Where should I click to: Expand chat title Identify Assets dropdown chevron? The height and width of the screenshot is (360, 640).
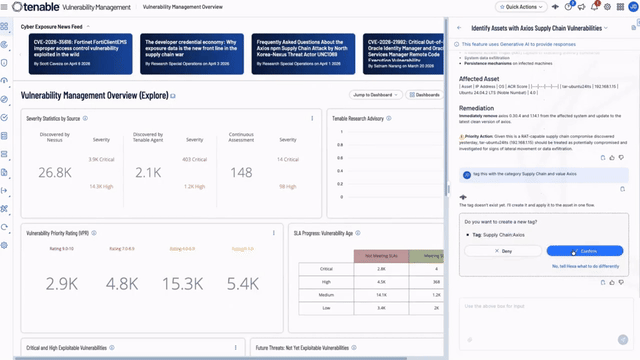[606, 28]
